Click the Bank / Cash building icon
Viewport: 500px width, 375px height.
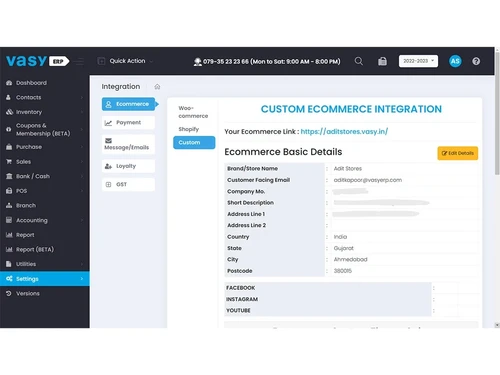coord(9,176)
